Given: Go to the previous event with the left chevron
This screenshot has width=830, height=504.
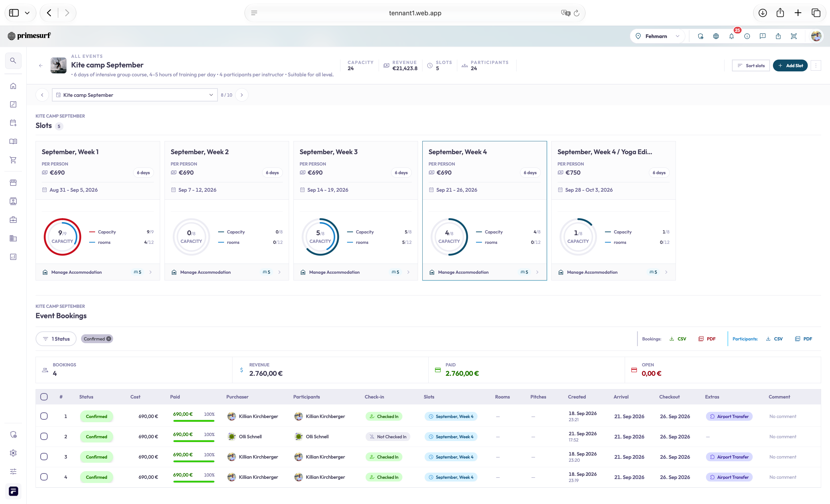Looking at the screenshot, I should 42,95.
